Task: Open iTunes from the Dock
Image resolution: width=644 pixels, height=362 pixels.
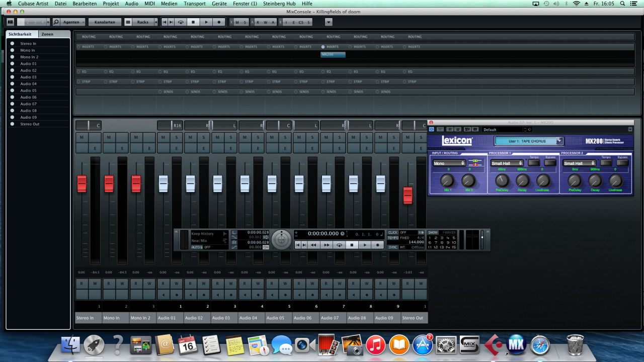Action: coord(375,345)
